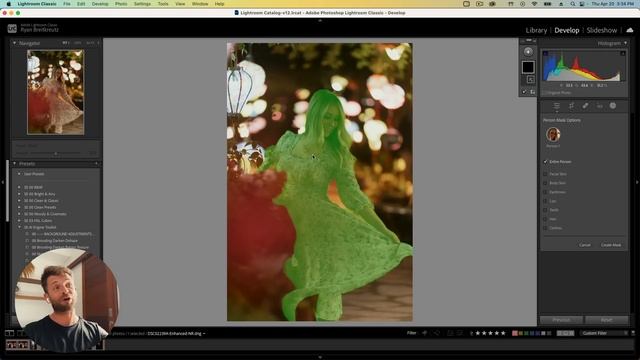Open the File menu

[67, 4]
